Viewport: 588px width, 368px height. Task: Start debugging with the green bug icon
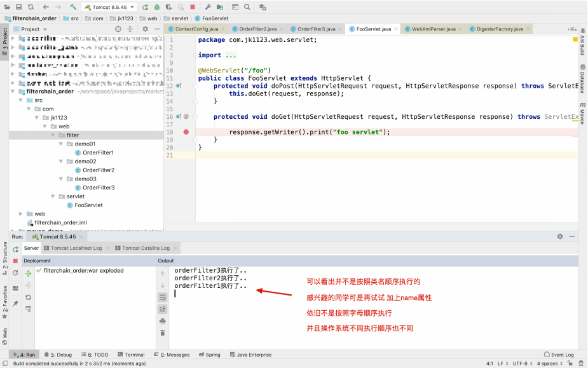click(x=157, y=7)
